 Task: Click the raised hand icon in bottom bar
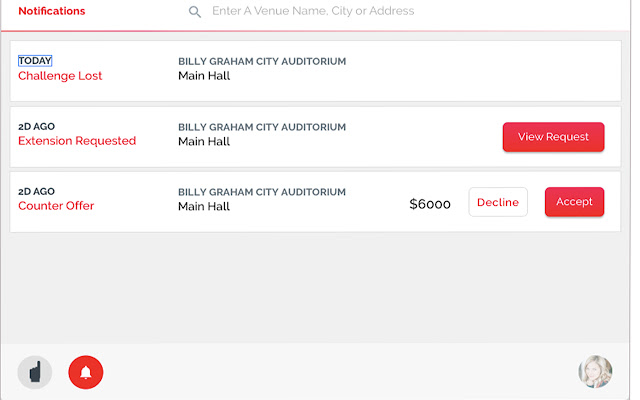[35, 373]
